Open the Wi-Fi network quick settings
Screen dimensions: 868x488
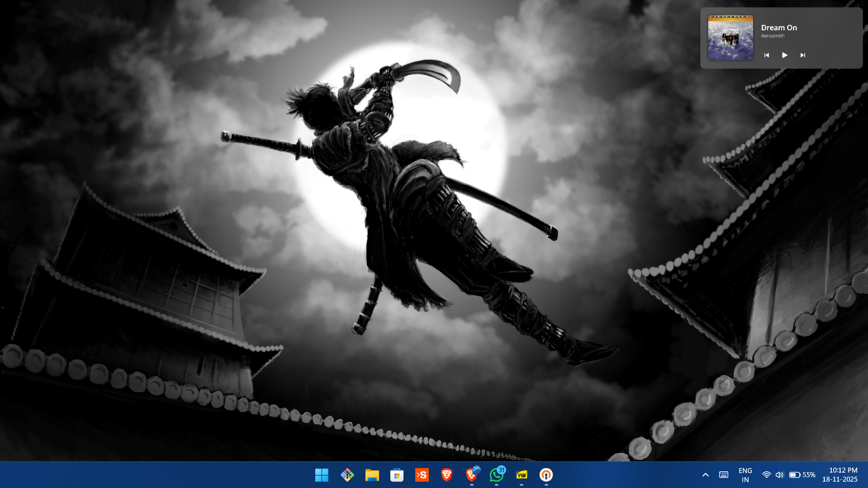point(766,475)
